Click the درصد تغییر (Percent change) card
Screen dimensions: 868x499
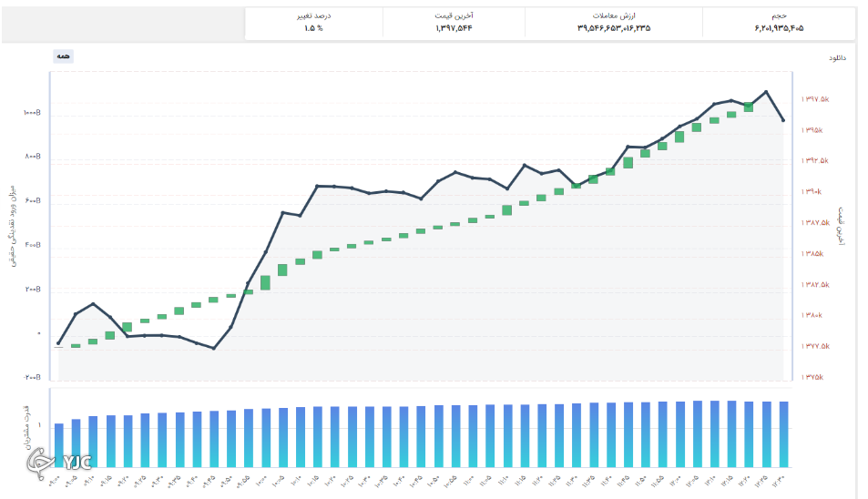[313, 23]
